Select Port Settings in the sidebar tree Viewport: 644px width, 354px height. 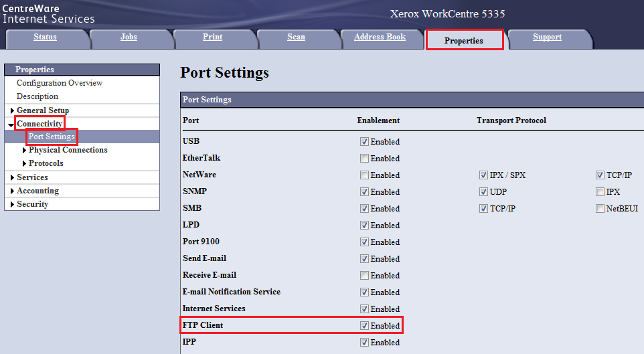point(52,137)
